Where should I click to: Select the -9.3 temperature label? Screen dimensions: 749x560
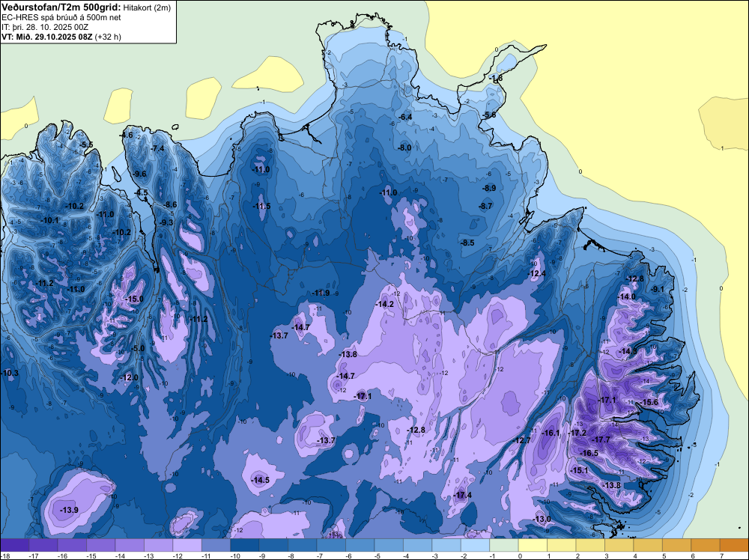[x=166, y=222]
